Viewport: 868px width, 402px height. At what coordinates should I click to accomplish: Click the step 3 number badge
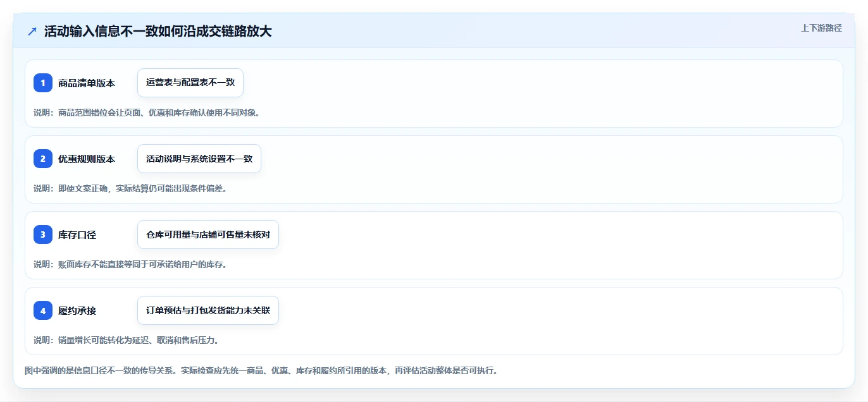(x=43, y=234)
